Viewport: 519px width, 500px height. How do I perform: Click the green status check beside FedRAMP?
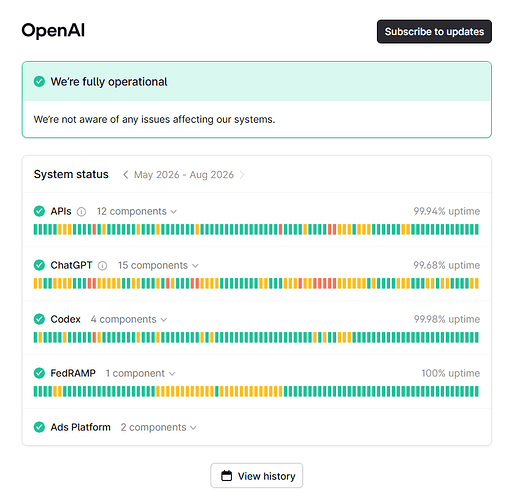click(39, 373)
